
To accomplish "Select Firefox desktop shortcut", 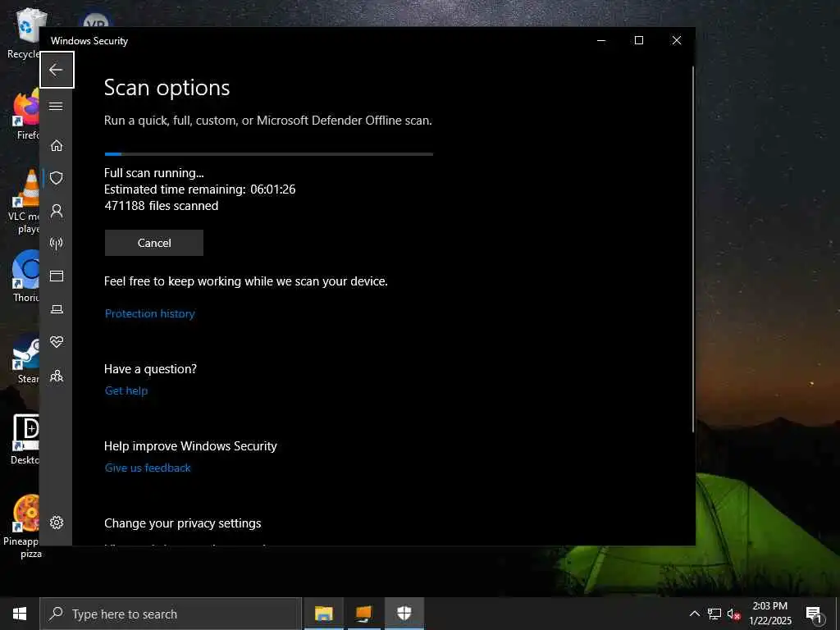I will click(25, 115).
